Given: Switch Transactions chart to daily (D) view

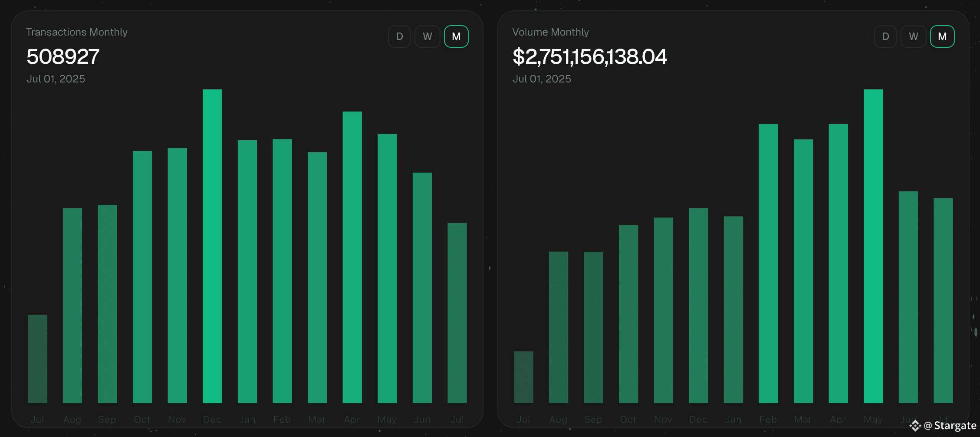Looking at the screenshot, I should [399, 36].
